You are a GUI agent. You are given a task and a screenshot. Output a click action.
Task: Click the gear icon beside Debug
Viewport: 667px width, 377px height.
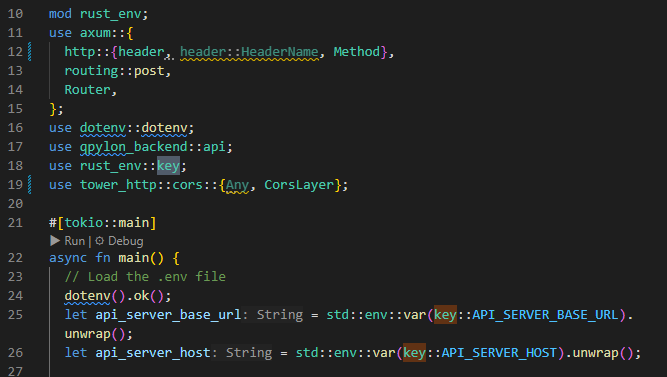tap(100, 241)
